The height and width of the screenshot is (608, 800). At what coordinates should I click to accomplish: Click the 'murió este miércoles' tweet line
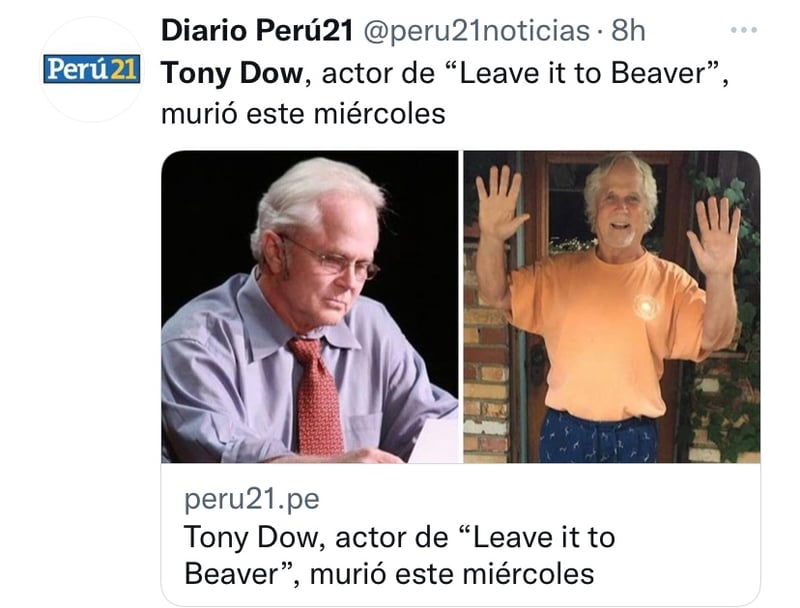click(303, 114)
